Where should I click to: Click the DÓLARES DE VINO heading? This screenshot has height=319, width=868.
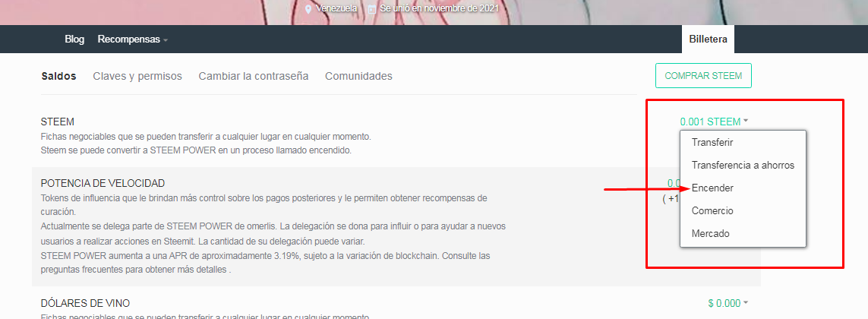(85, 304)
